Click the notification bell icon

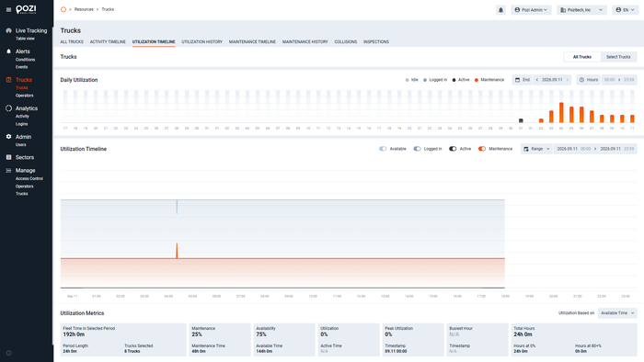(x=500, y=10)
